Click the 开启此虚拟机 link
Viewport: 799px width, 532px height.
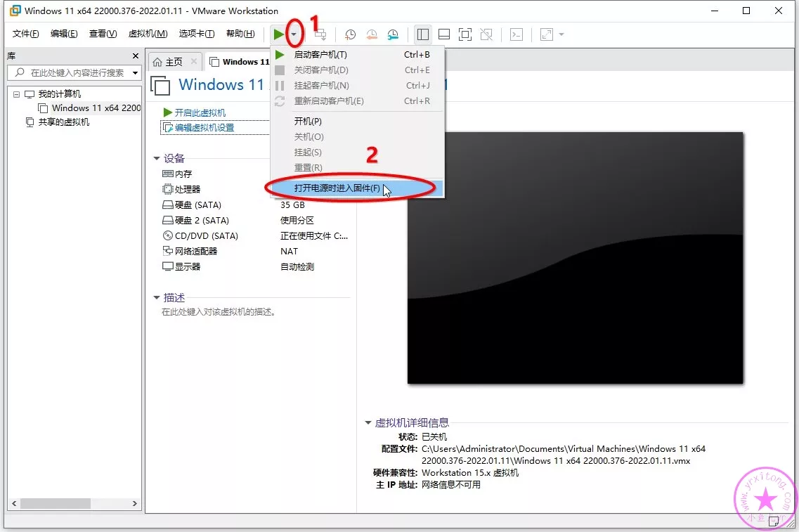tap(200, 112)
